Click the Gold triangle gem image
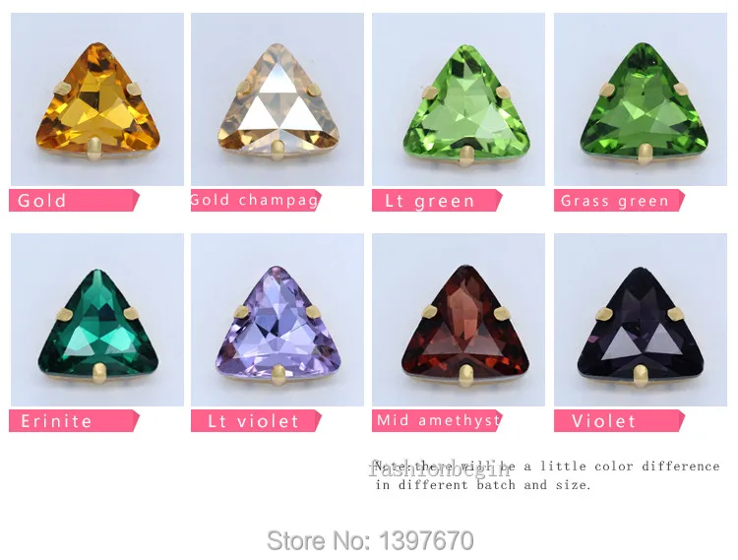This screenshot has height=560, width=738. [x=97, y=99]
